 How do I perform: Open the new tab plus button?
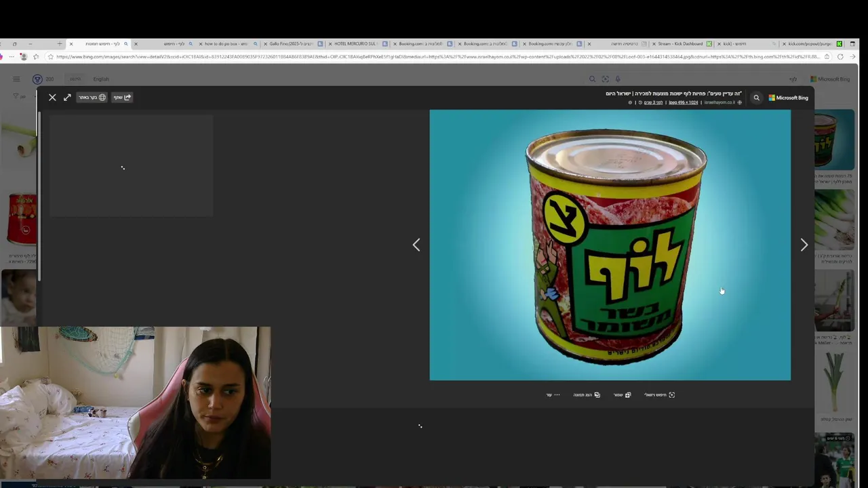click(x=59, y=43)
